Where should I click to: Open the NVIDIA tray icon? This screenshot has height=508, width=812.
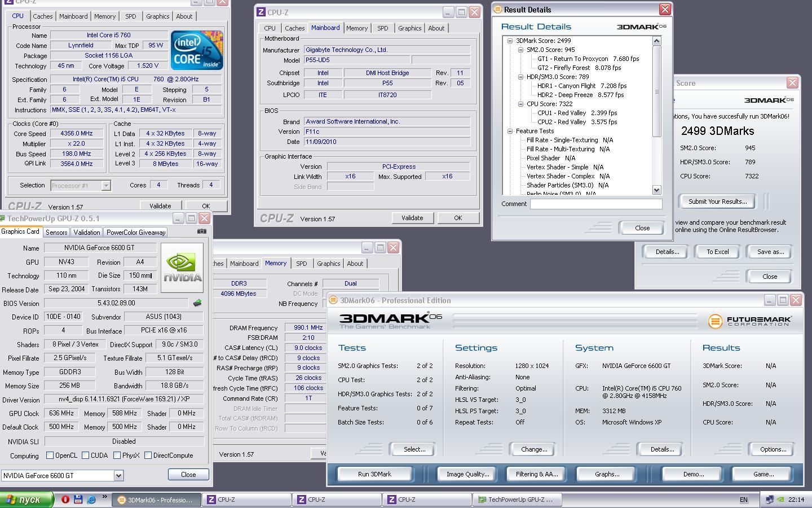[x=780, y=500]
